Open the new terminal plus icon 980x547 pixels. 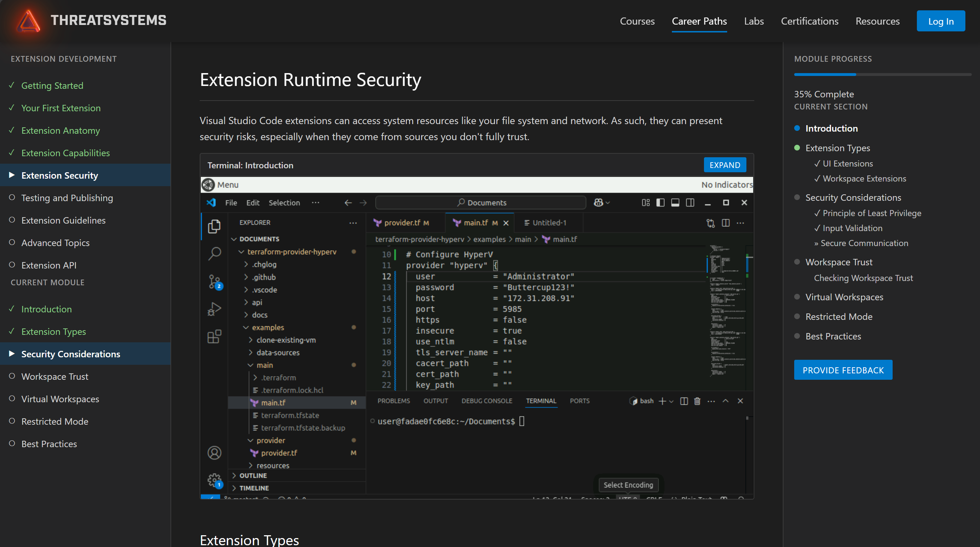pyautogui.click(x=662, y=401)
